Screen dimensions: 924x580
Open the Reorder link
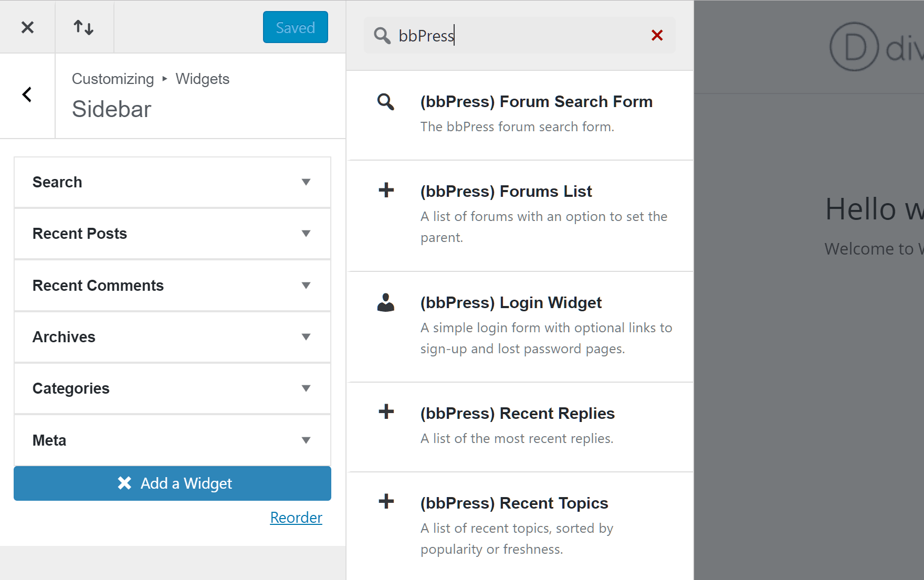pos(296,518)
